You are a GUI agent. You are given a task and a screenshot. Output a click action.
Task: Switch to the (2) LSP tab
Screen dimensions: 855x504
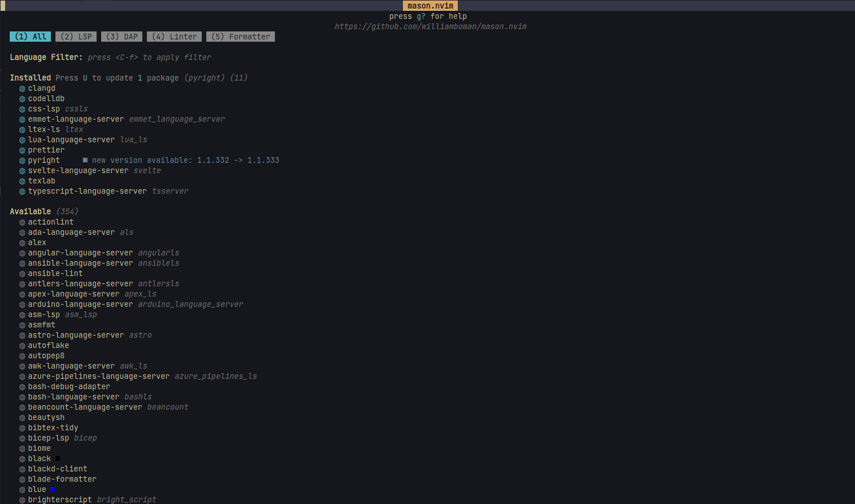76,37
